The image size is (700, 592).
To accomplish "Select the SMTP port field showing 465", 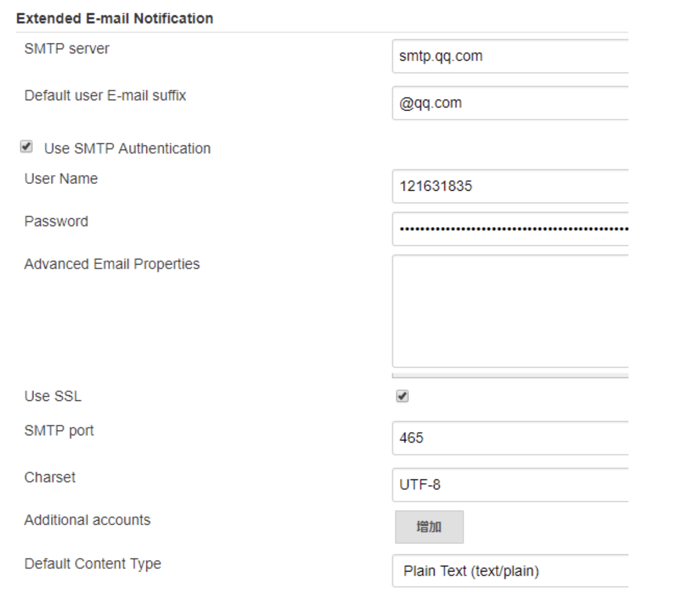I will 510,438.
